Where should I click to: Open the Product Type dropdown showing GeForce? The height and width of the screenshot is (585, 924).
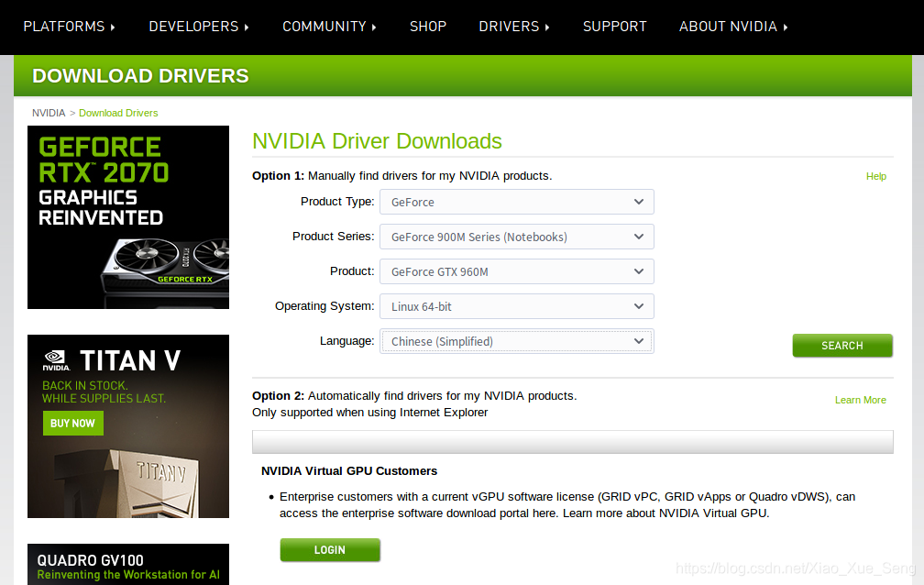517,202
